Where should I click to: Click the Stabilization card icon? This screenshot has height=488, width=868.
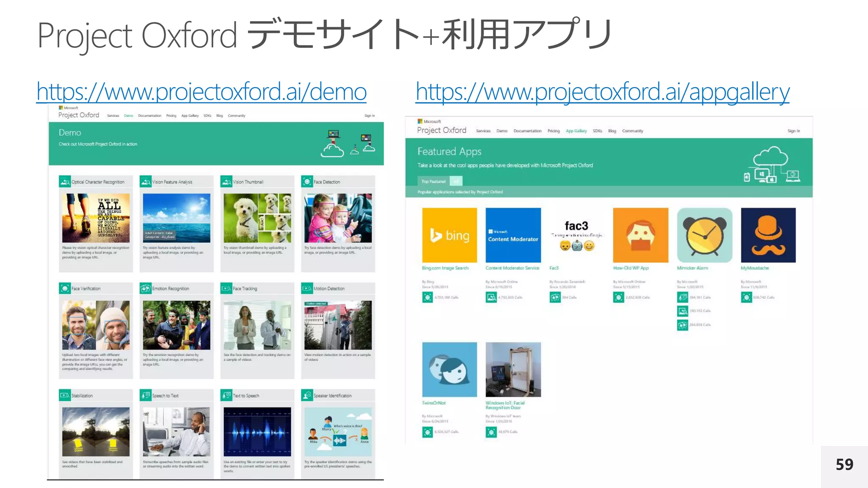click(x=65, y=395)
